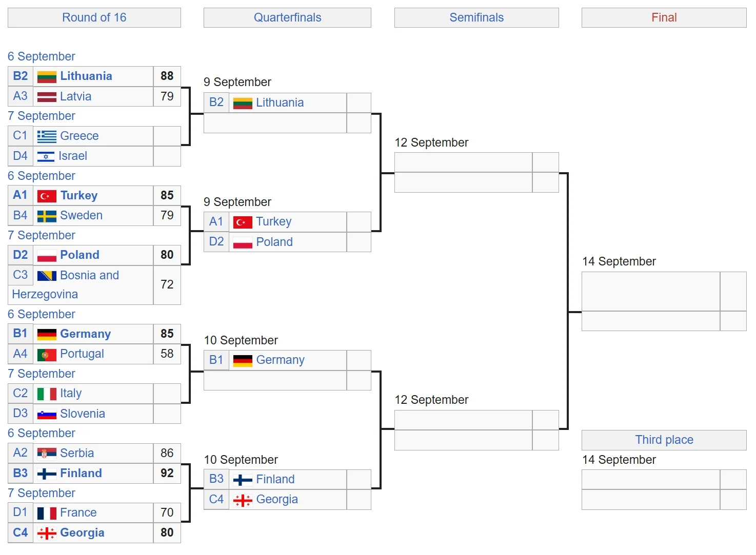Click the Sweden flag icon

(47, 216)
